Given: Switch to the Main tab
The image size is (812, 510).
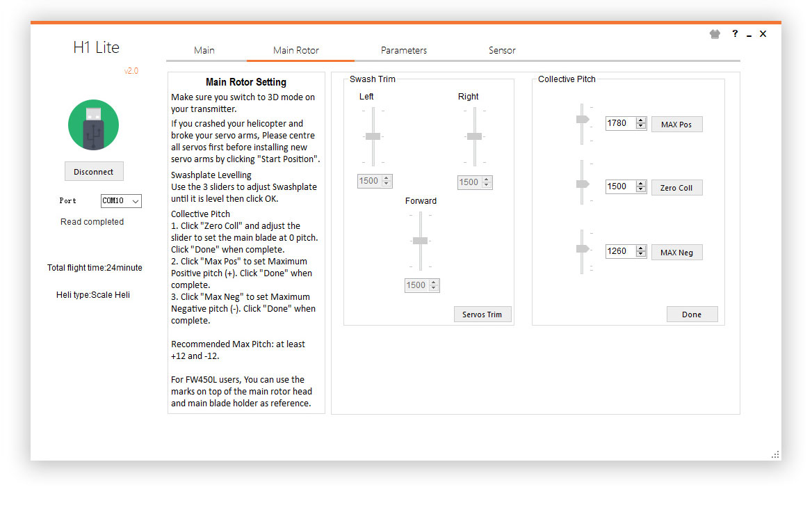Looking at the screenshot, I should click(x=204, y=50).
